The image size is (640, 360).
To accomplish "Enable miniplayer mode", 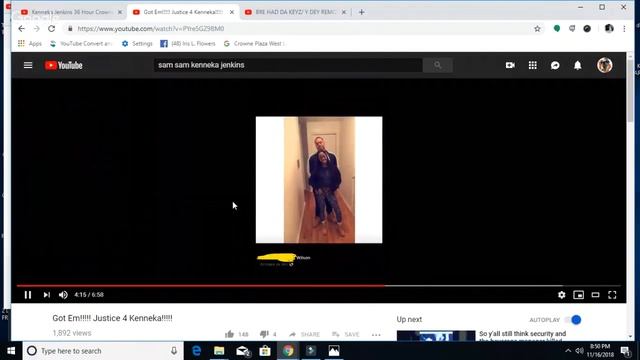I will click(x=578, y=295).
